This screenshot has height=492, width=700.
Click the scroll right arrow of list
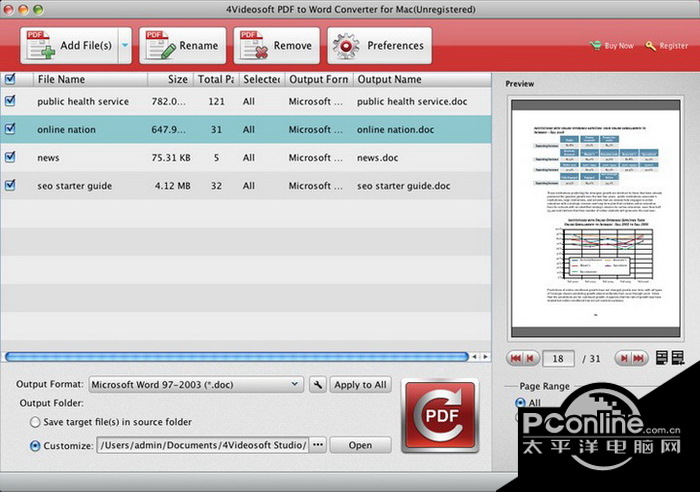[485, 356]
